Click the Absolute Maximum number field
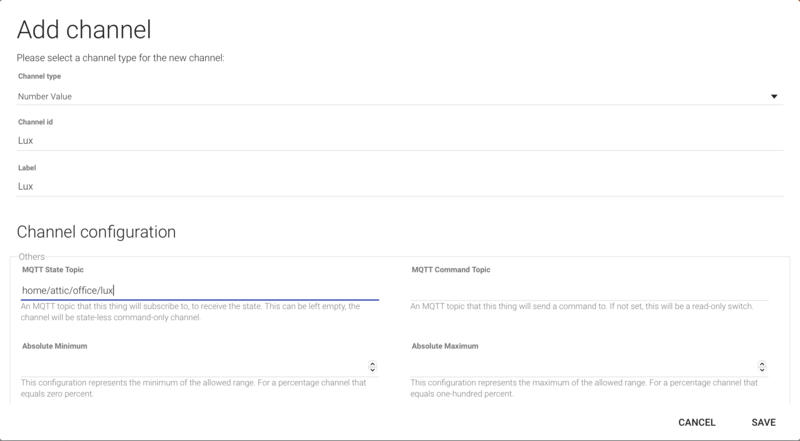 580,367
